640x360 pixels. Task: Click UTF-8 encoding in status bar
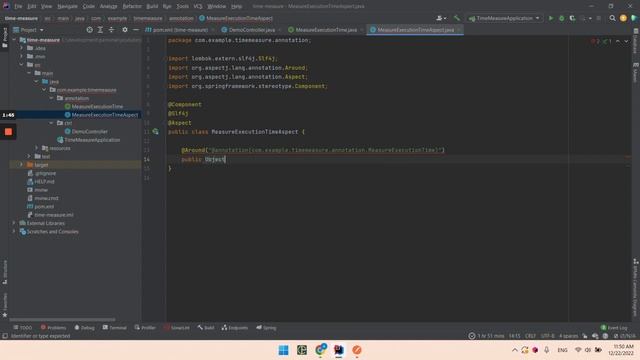click(547, 336)
